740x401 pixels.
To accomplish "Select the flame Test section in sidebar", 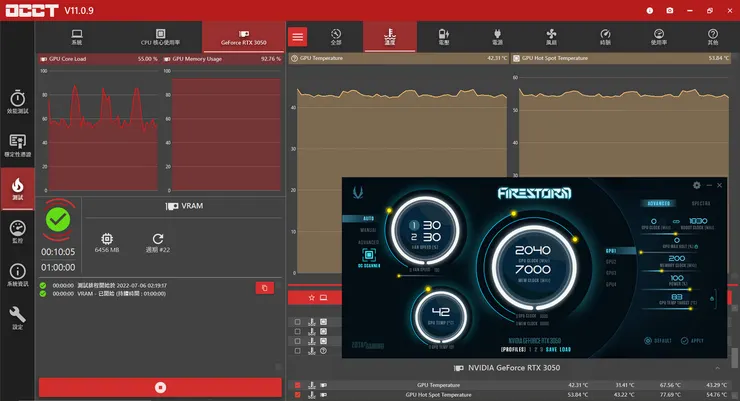I will tap(17, 189).
